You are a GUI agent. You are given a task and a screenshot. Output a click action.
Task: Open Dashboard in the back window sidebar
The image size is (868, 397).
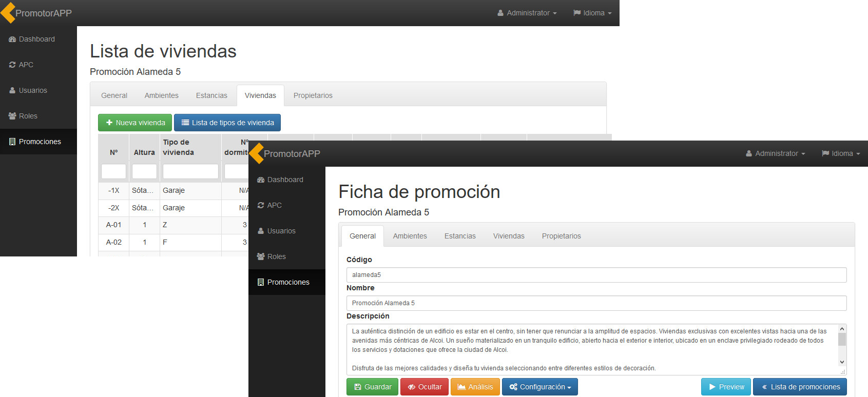38,39
